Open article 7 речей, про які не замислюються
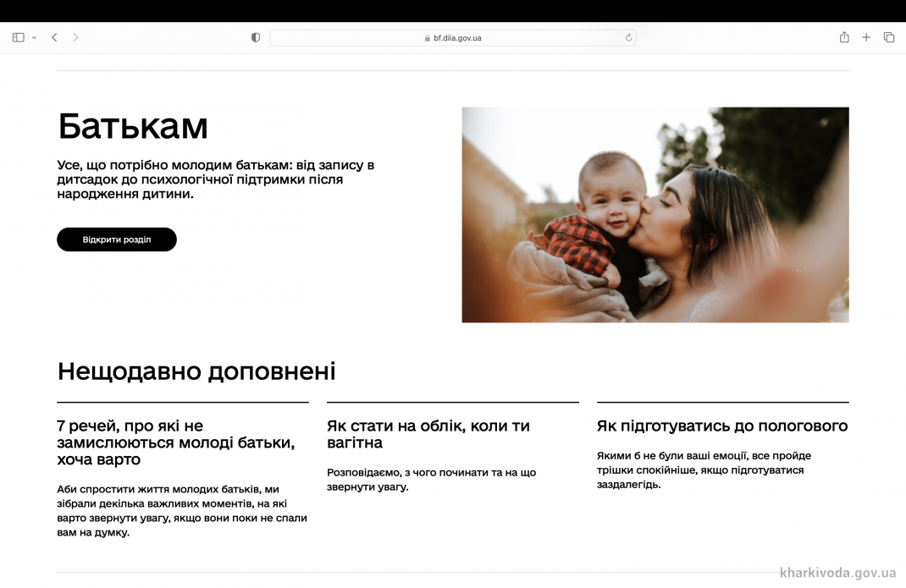This screenshot has height=588, width=906. pos(175,442)
